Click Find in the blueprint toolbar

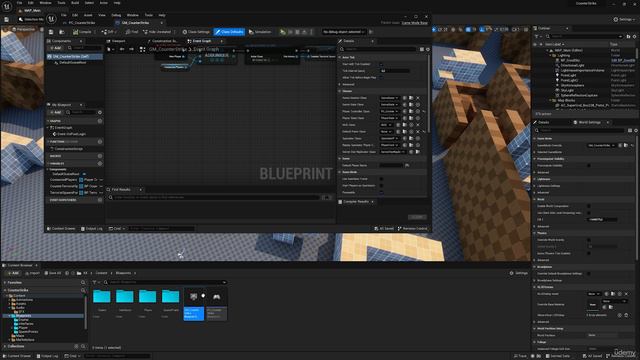[x=132, y=32]
